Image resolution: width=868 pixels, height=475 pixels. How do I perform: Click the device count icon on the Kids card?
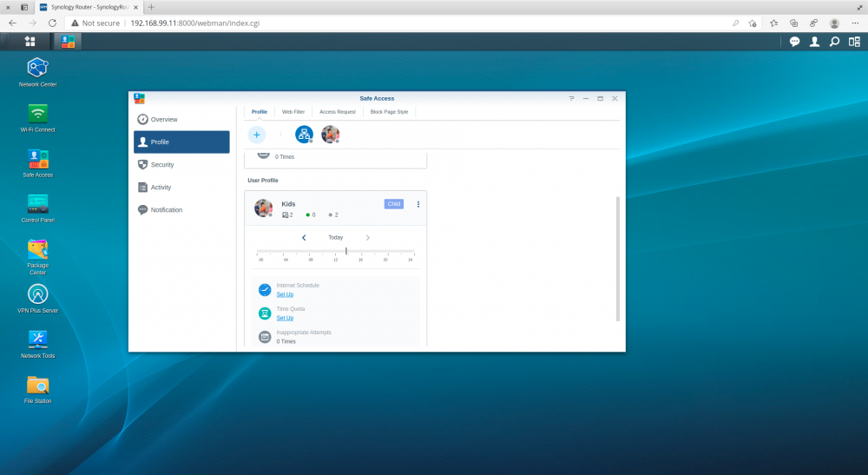(x=285, y=214)
